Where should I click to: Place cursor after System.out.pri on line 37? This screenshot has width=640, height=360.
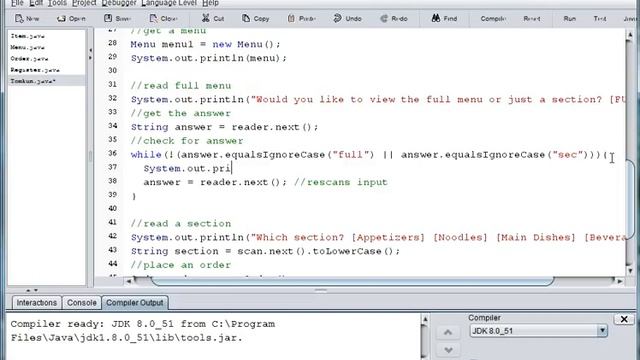coord(231,169)
